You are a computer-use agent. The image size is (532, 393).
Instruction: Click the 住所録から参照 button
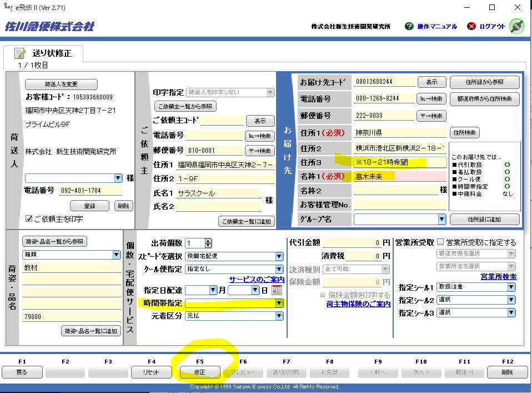(484, 82)
